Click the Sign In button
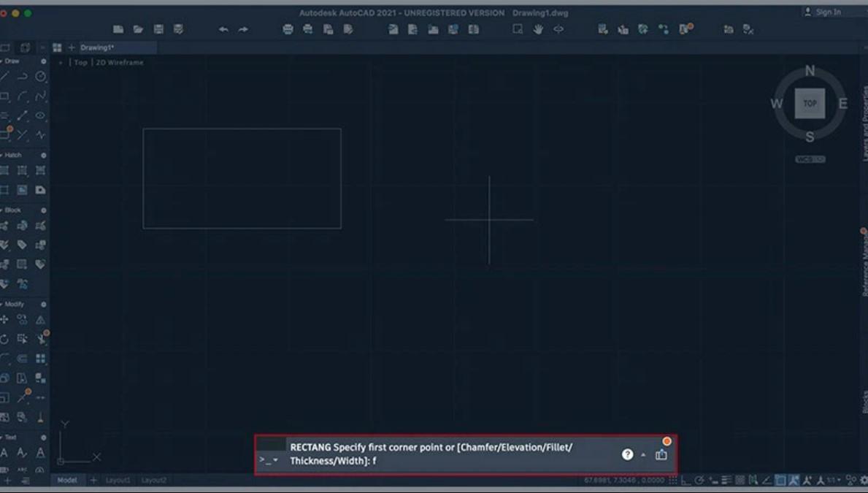 pyautogui.click(x=823, y=12)
